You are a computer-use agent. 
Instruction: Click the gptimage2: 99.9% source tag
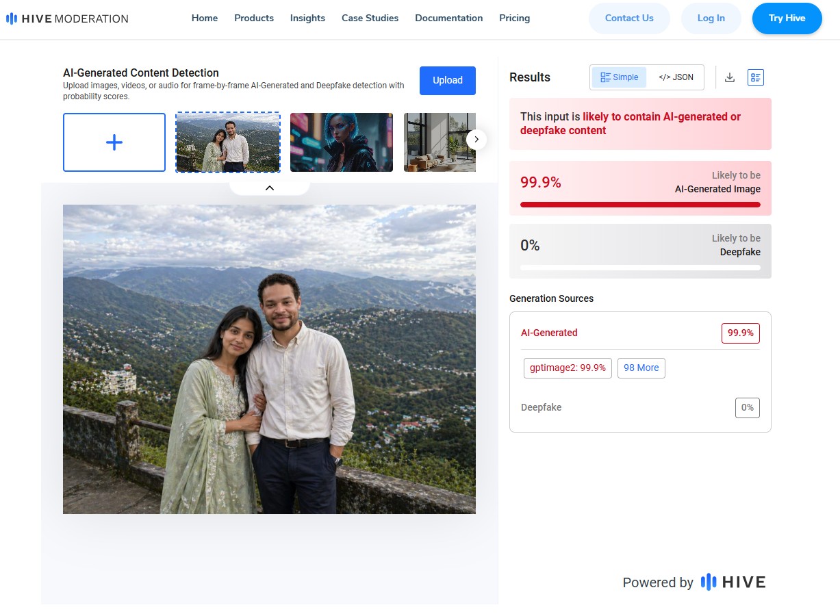pos(568,368)
